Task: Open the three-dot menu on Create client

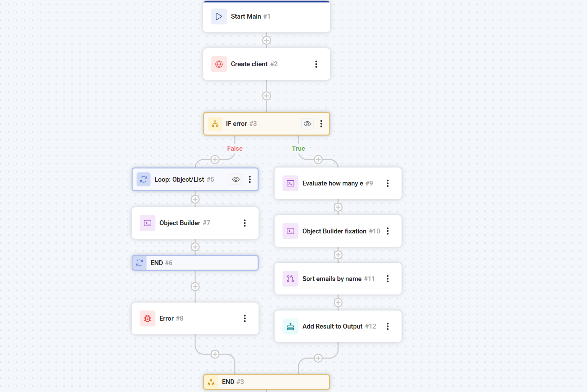Action: click(x=316, y=64)
